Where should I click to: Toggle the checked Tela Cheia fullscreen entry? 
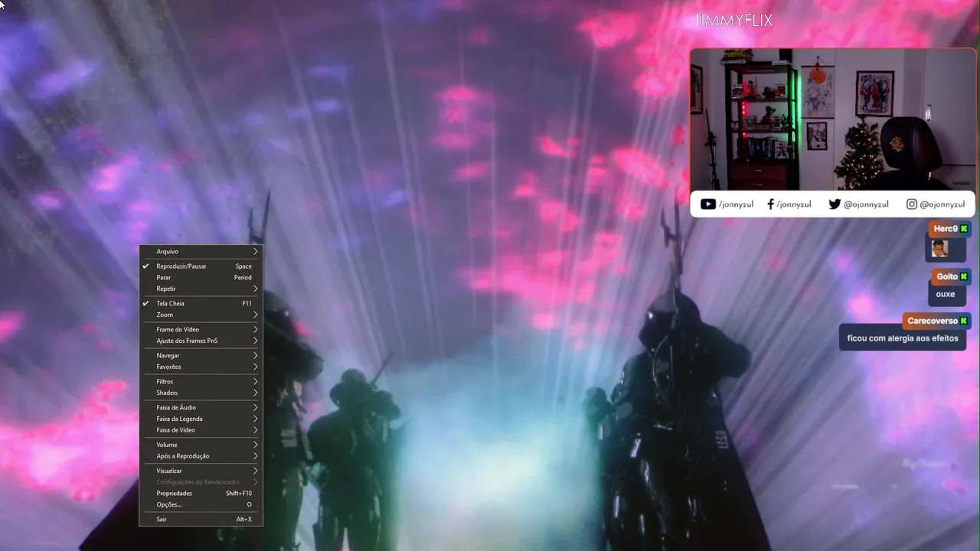[x=201, y=303]
